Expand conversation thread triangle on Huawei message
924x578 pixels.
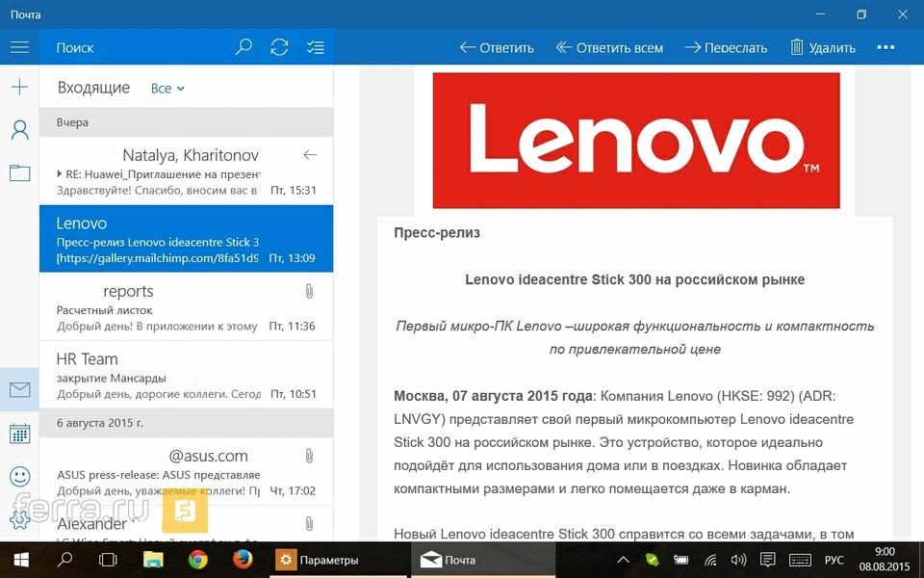60,174
